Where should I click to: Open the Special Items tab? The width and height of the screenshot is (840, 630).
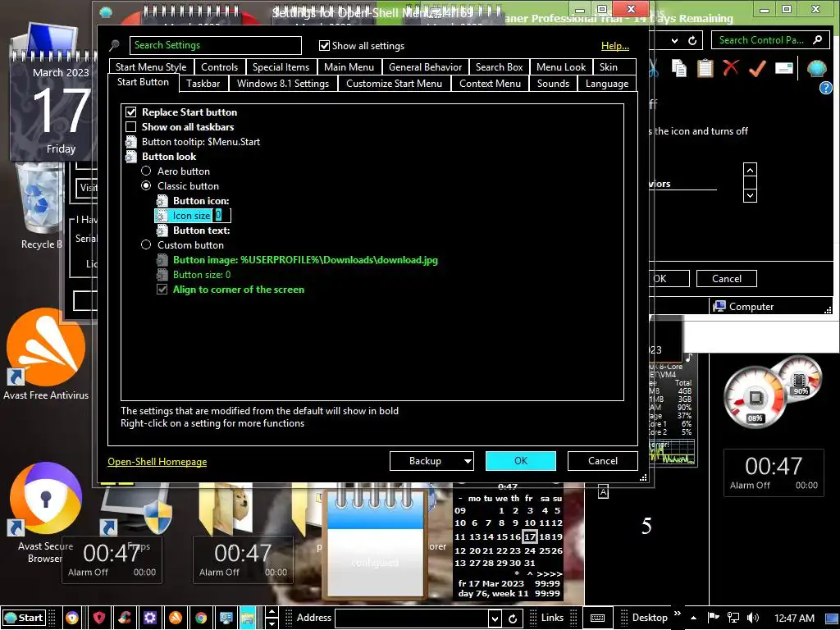281,67
